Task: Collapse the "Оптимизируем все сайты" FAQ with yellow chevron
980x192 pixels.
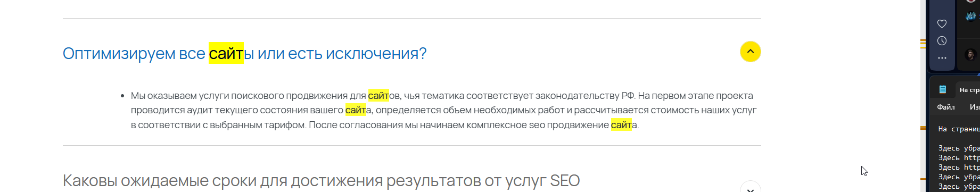Action: coord(750,52)
